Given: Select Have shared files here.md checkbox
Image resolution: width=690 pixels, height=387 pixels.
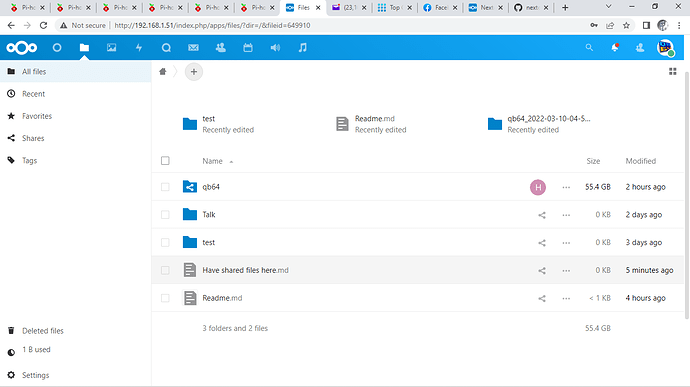Looking at the screenshot, I should [165, 270].
